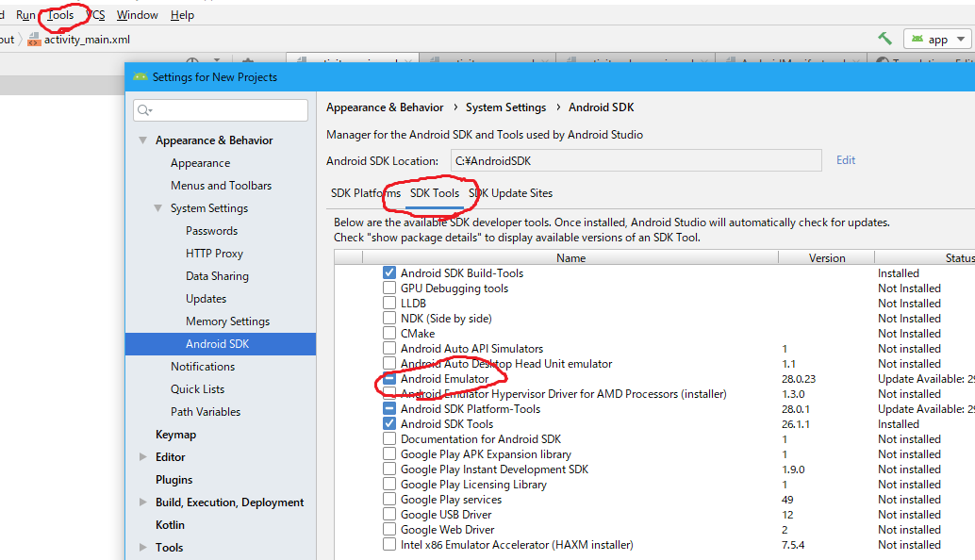Open the Run menu
This screenshot has height=560, width=975.
point(25,15)
